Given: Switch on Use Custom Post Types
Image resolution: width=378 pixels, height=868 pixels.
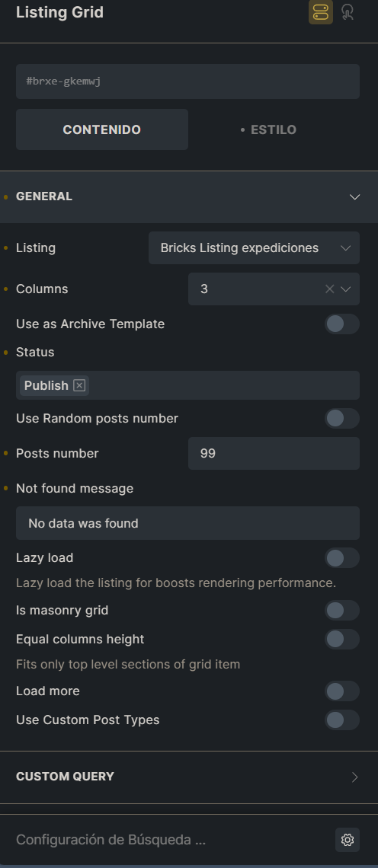Looking at the screenshot, I should (x=342, y=720).
